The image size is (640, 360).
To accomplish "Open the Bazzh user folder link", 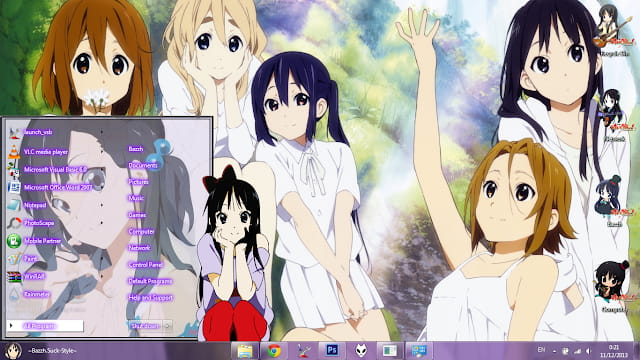I will (x=136, y=149).
